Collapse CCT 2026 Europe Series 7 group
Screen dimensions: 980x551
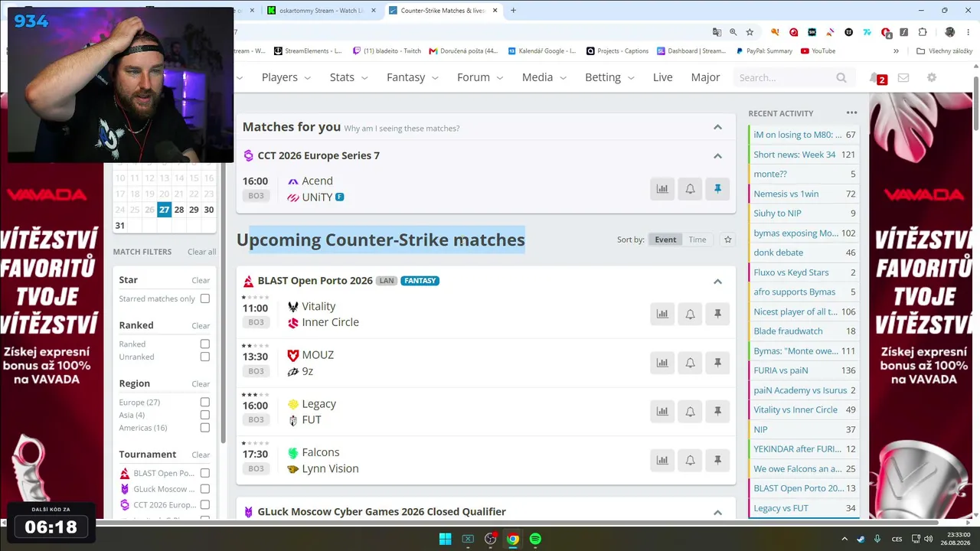click(x=717, y=155)
